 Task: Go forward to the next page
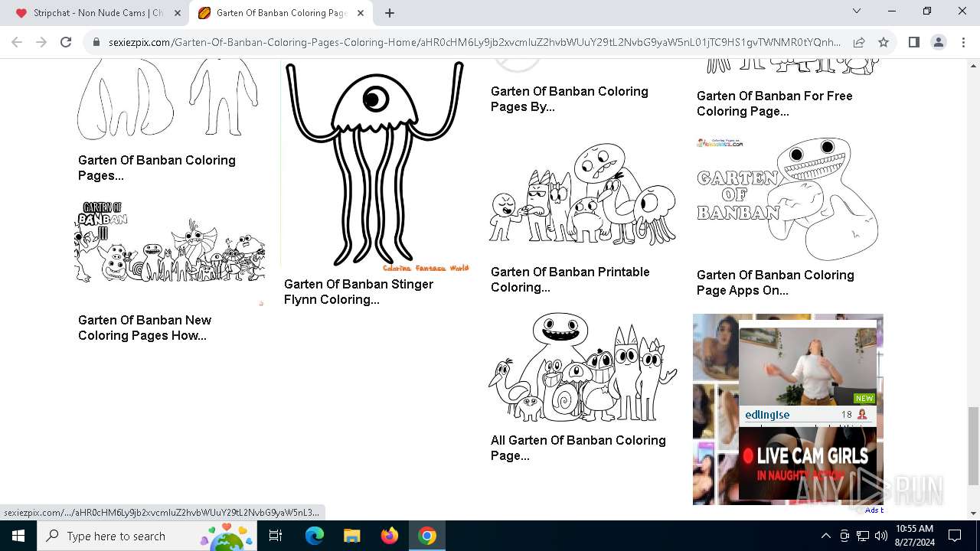(x=41, y=42)
